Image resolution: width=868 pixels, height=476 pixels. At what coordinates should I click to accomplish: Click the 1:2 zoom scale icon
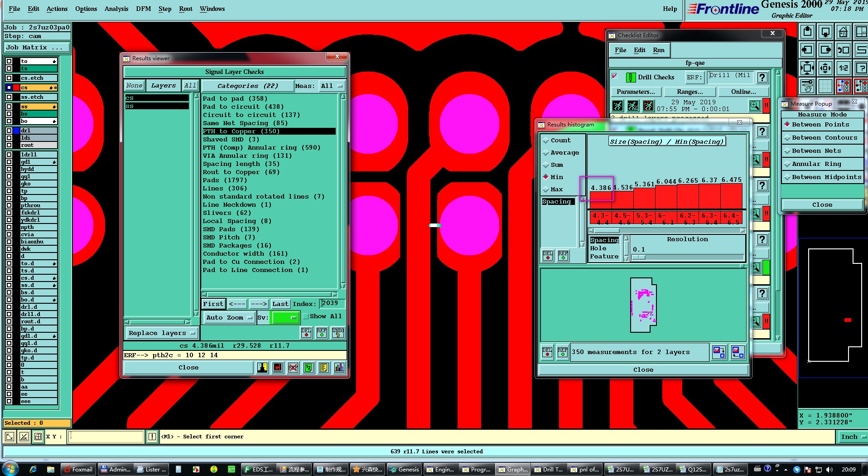click(843, 68)
